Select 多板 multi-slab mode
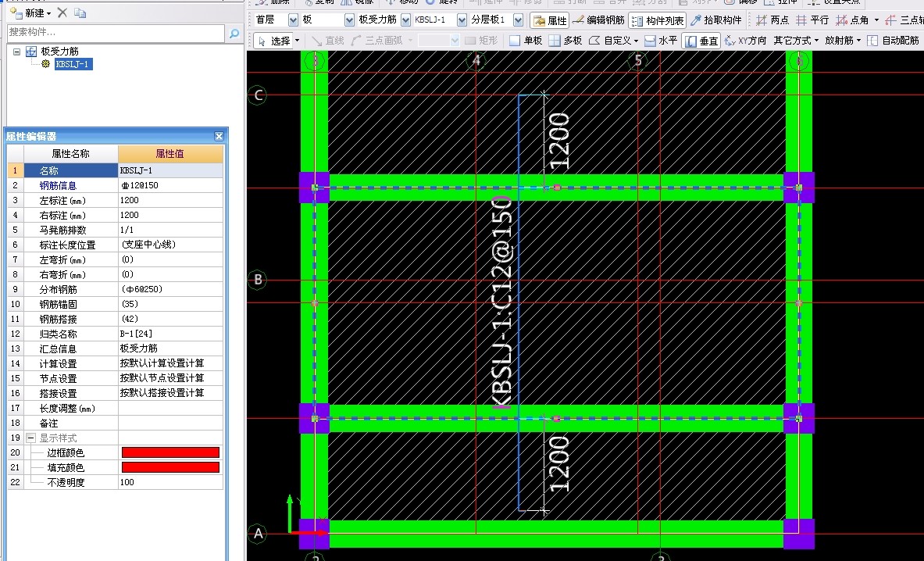 [x=565, y=41]
